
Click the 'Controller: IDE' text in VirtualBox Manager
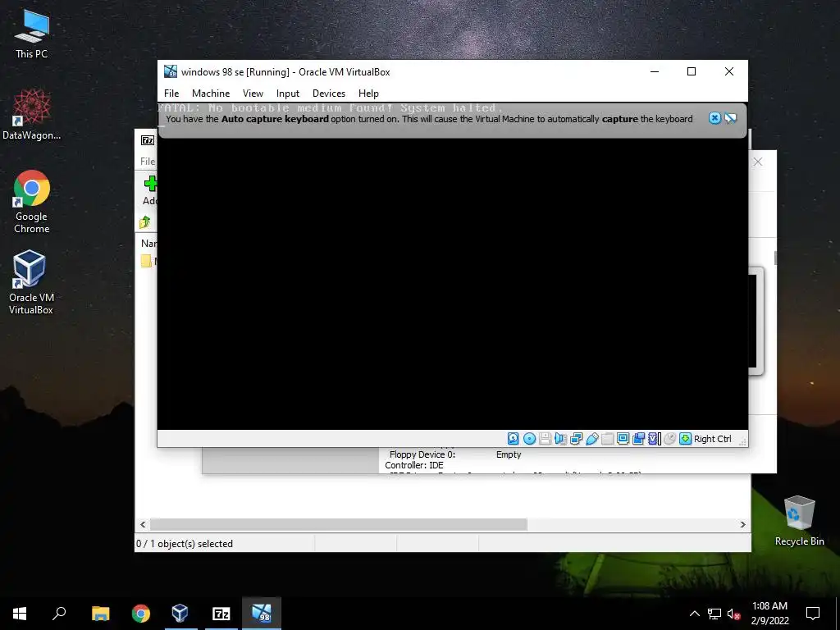(414, 465)
